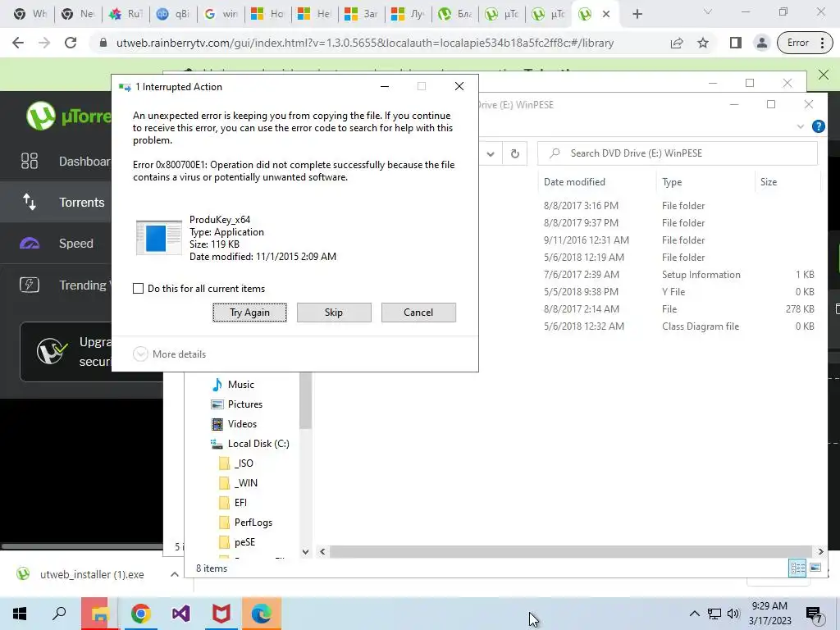Screen dimensions: 840x630
Task: Dismiss the green notification banner
Action: click(824, 75)
